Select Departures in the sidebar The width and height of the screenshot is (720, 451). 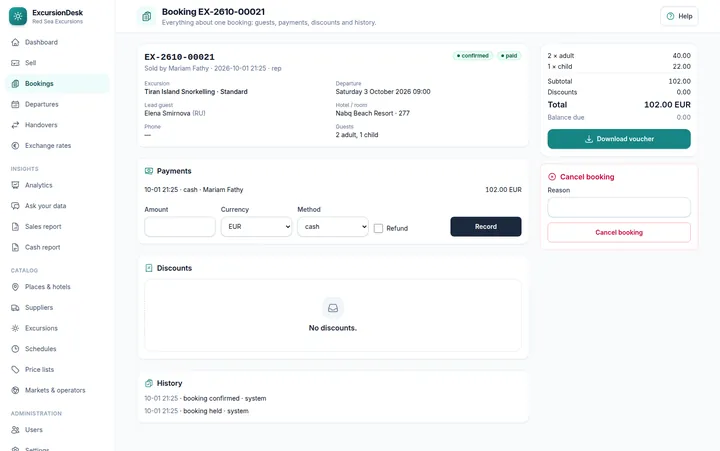pyautogui.click(x=57, y=104)
